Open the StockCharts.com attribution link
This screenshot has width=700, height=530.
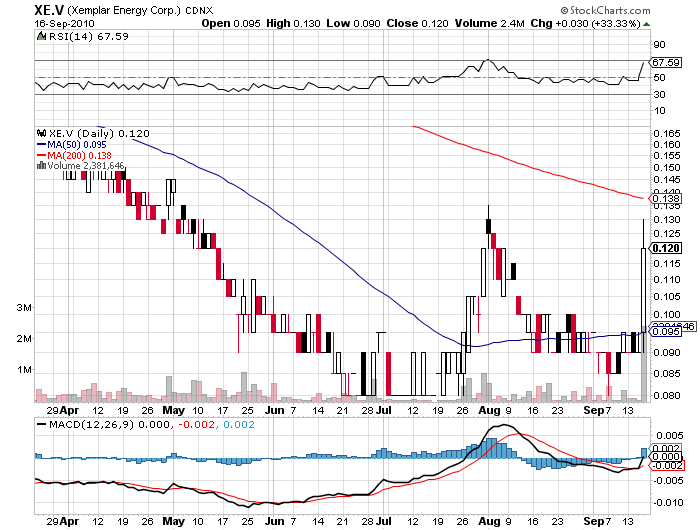[x=610, y=10]
